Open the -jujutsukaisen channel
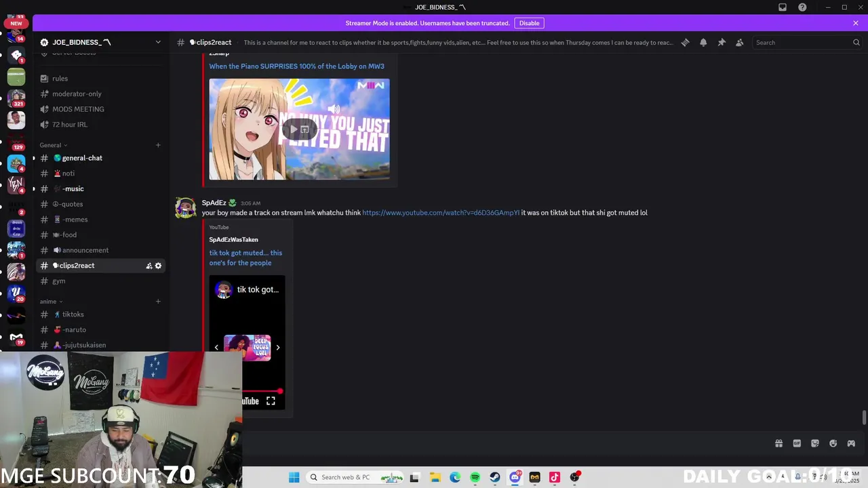The height and width of the screenshot is (488, 868). (100, 345)
